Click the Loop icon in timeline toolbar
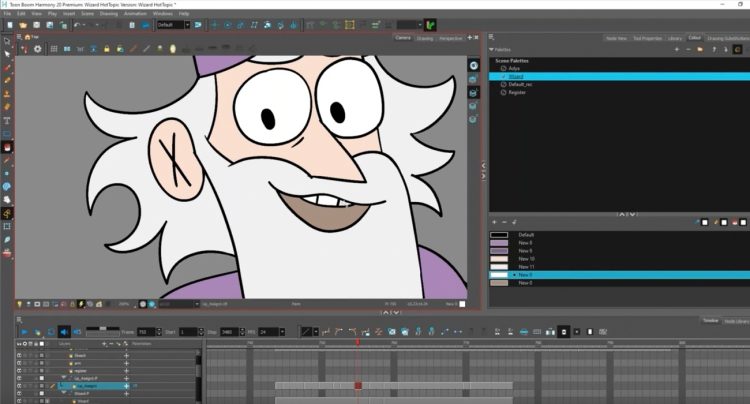 tap(51, 331)
